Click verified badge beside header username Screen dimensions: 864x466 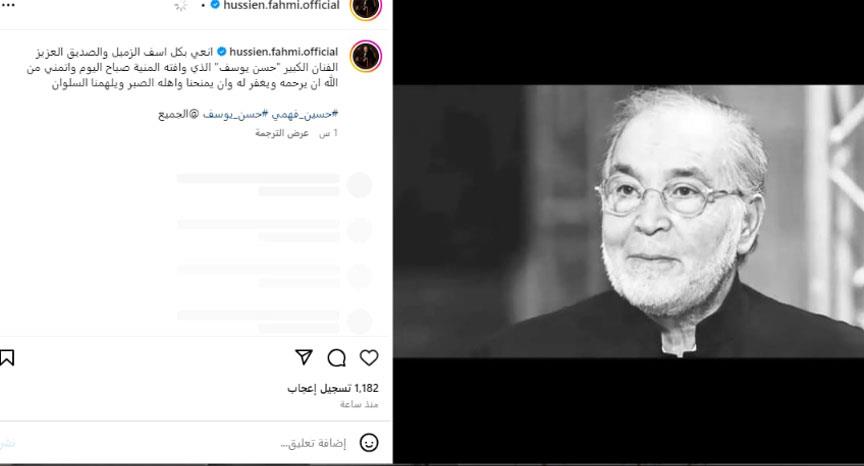[x=215, y=5]
